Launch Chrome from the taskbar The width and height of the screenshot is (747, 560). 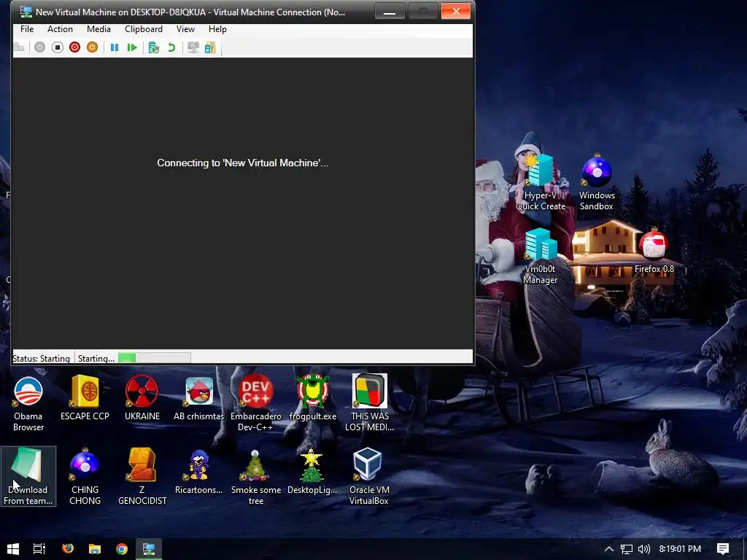click(122, 549)
